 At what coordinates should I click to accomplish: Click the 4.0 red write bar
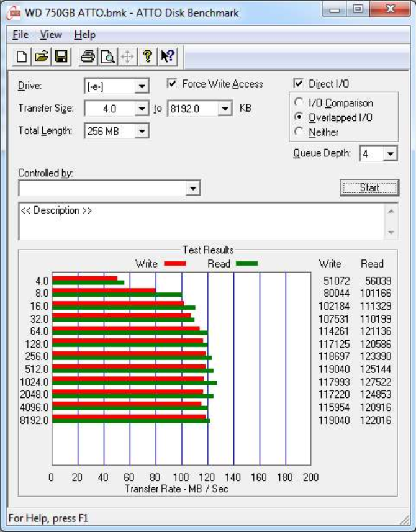(85, 278)
